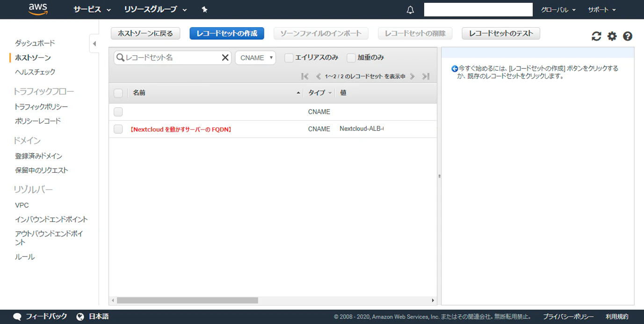Click horizontal scrollbar thumb of record table
The height and width of the screenshot is (324, 644).
[187, 300]
